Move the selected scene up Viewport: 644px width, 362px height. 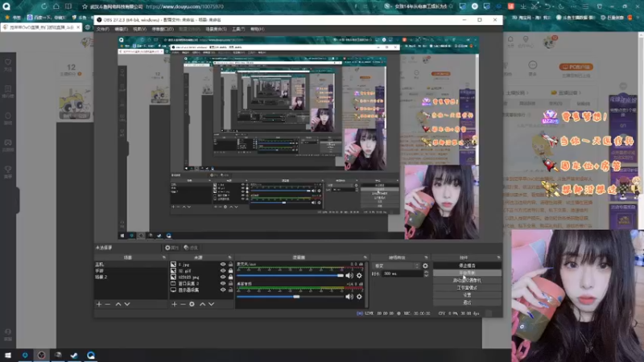pyautogui.click(x=118, y=304)
